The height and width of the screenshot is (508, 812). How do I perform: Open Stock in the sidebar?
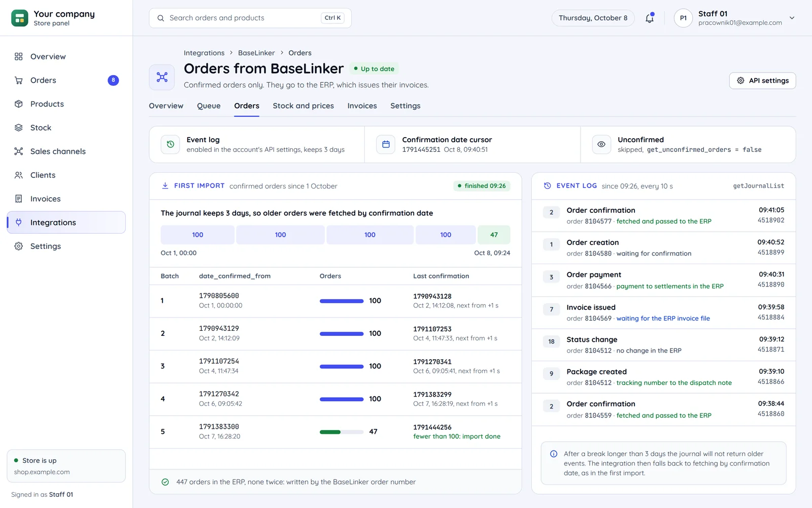(66, 128)
